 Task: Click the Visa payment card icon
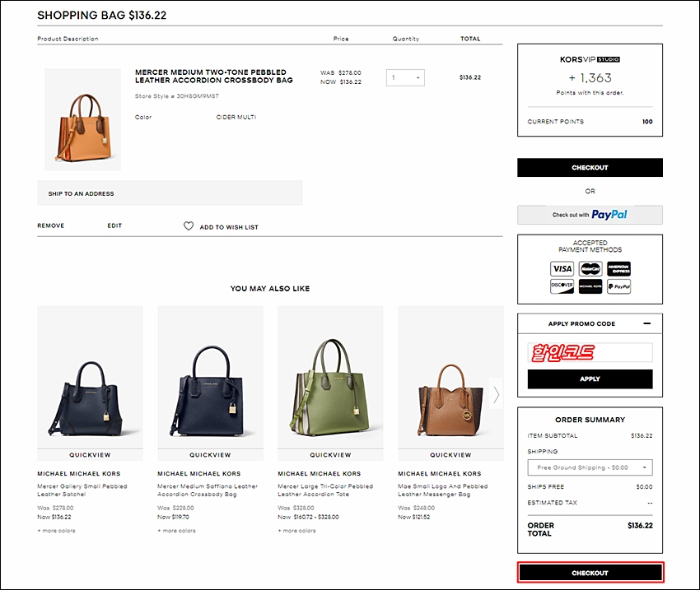pyautogui.click(x=562, y=269)
